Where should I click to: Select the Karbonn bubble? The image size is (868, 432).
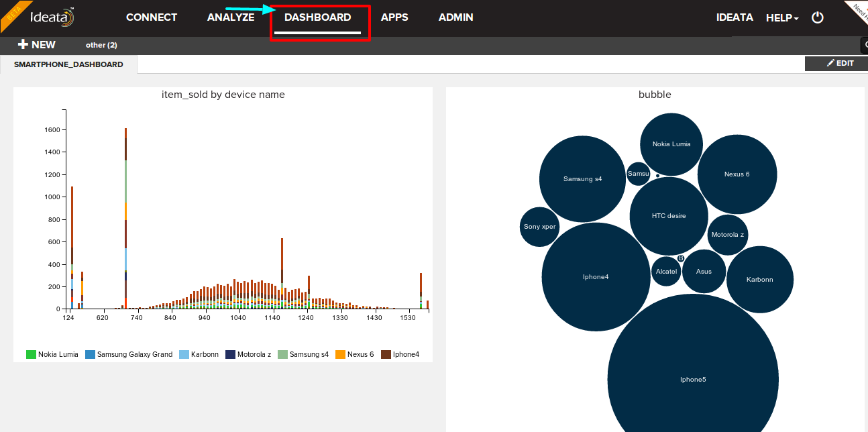(760, 280)
